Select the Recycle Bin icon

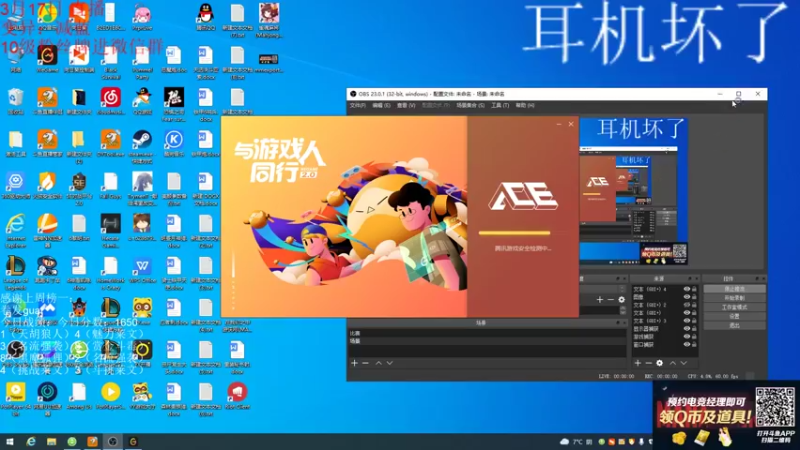pos(15,101)
